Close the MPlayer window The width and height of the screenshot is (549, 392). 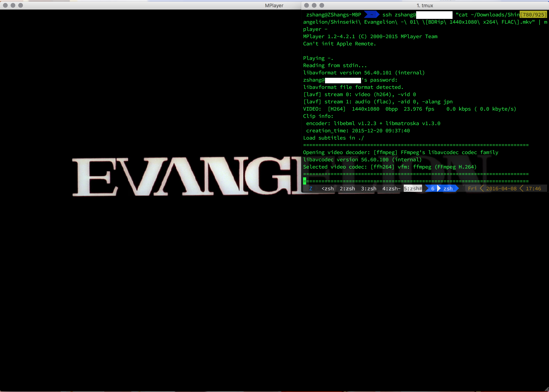pyautogui.click(x=5, y=5)
